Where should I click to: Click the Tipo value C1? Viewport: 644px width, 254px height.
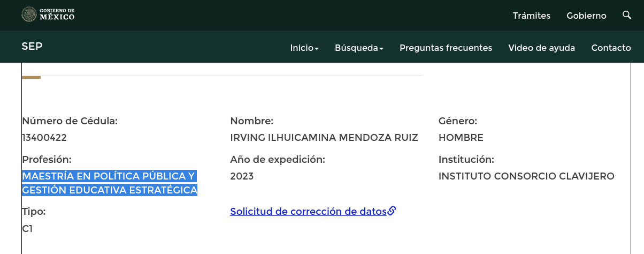click(28, 229)
